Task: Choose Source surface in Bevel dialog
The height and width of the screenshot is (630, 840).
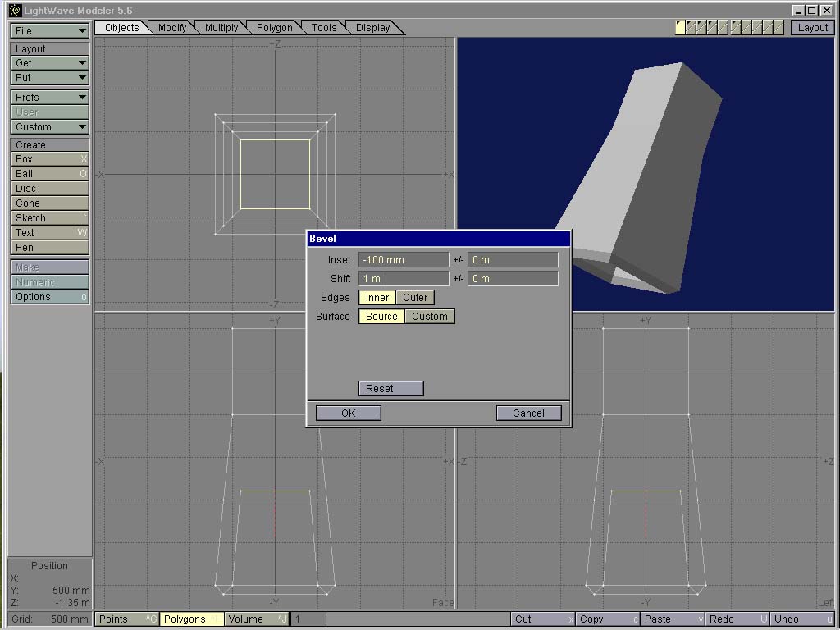Action: click(x=381, y=316)
